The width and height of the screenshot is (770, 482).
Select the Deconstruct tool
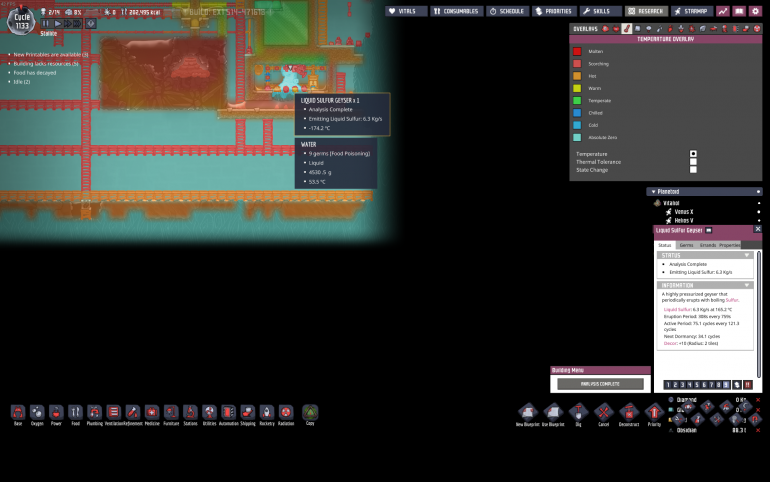pos(629,413)
